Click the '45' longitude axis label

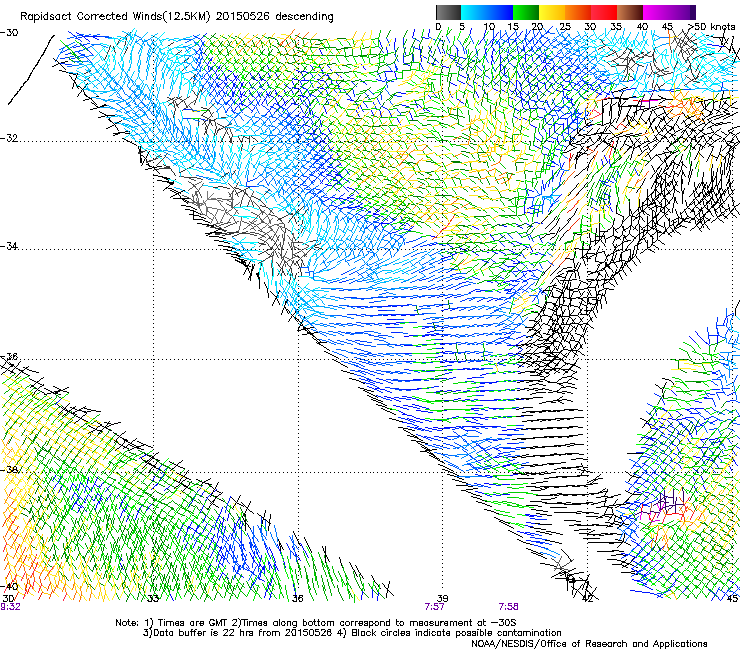[732, 599]
